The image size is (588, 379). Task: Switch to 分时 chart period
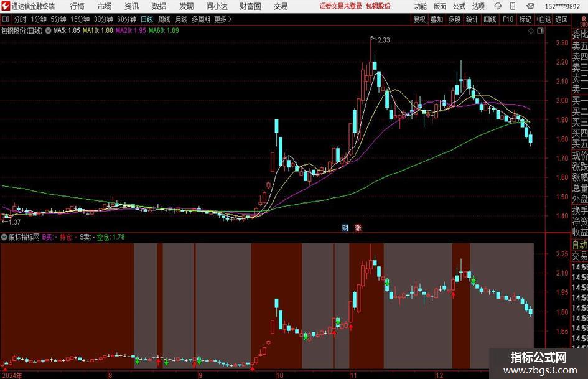tap(21, 19)
